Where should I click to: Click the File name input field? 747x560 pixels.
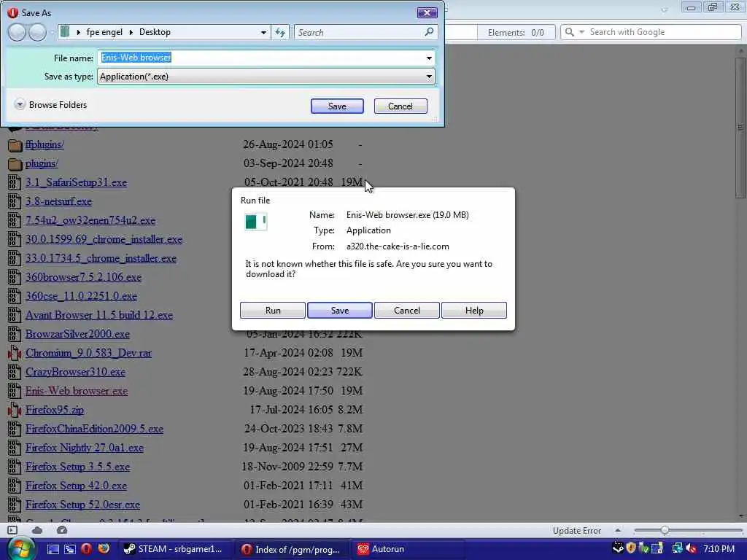[x=266, y=58]
